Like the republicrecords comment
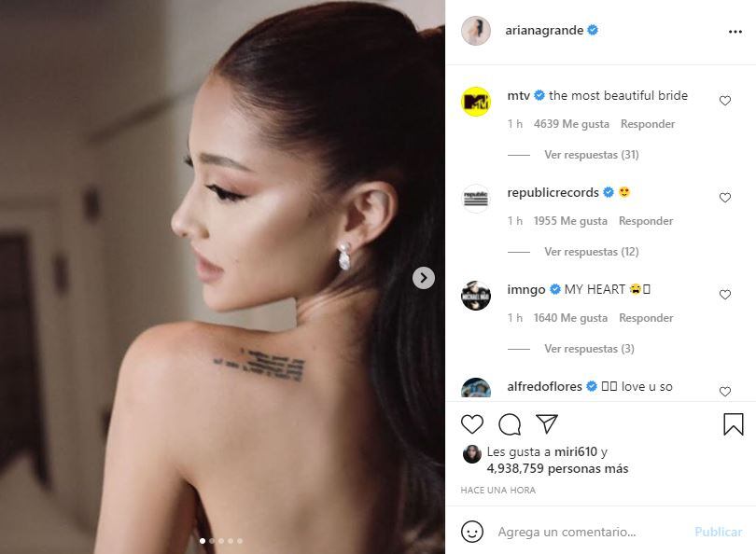This screenshot has width=756, height=554. [x=725, y=198]
